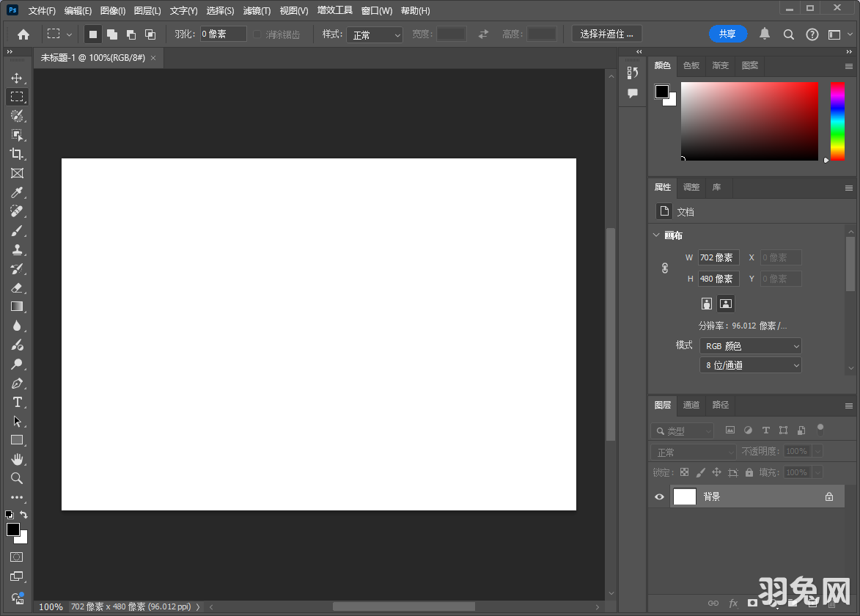The height and width of the screenshot is (616, 860).
Task: Click the foreground color swatch in Color panel
Action: 662,92
